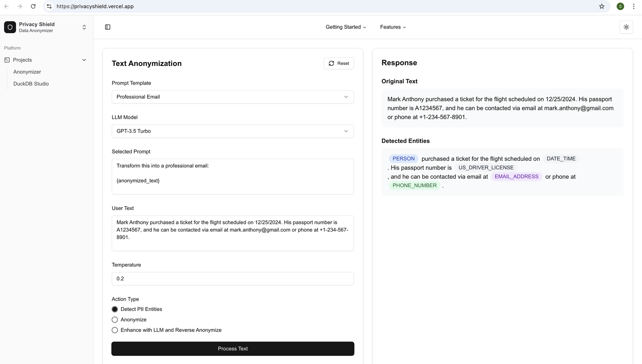Switch theme with the sun icon

coord(626,27)
